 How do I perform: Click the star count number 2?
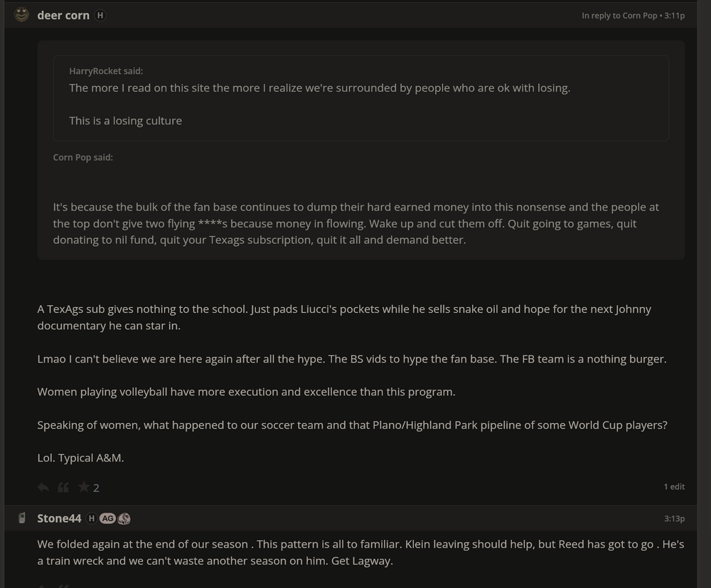pyautogui.click(x=97, y=488)
